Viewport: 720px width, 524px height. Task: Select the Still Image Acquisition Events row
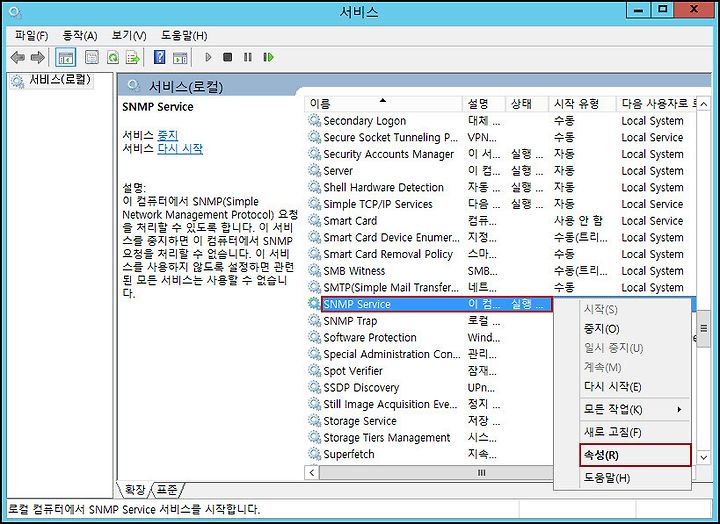[x=429, y=405]
